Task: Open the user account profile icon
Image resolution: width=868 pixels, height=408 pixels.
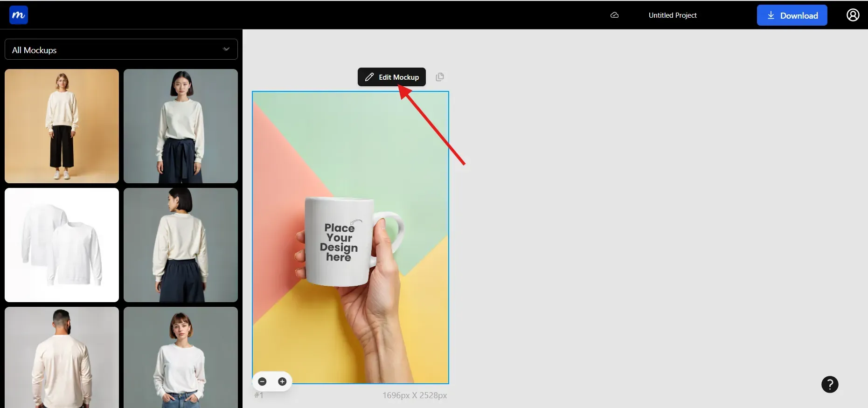Action: (853, 15)
